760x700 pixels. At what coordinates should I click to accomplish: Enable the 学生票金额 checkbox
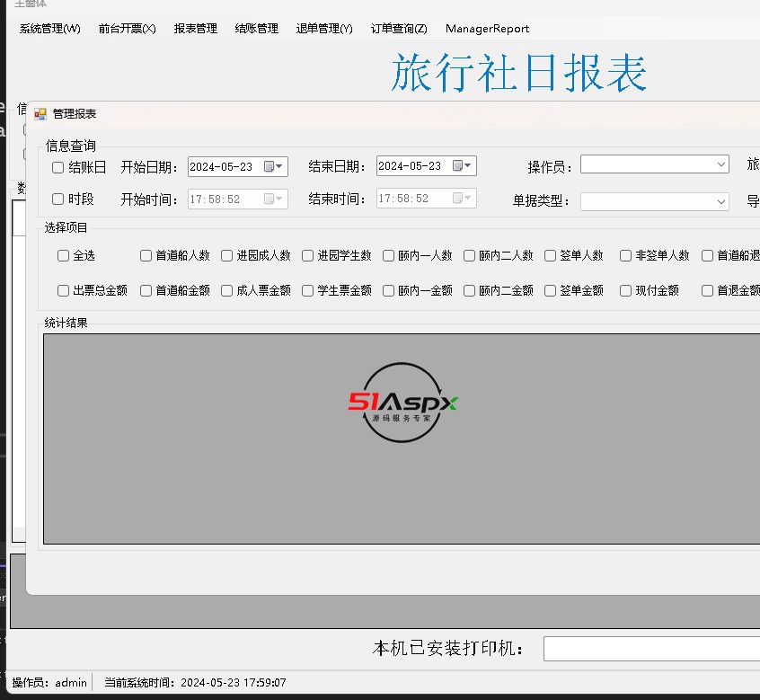[308, 291]
